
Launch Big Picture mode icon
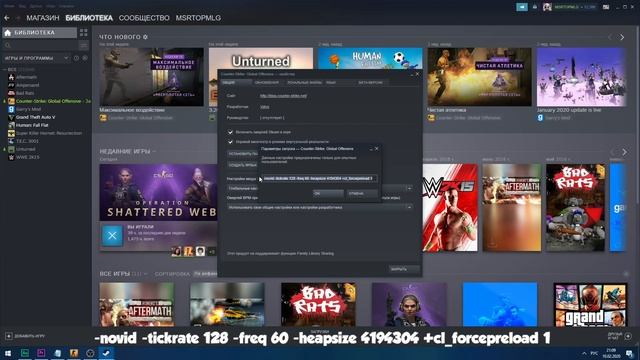tap(606, 7)
